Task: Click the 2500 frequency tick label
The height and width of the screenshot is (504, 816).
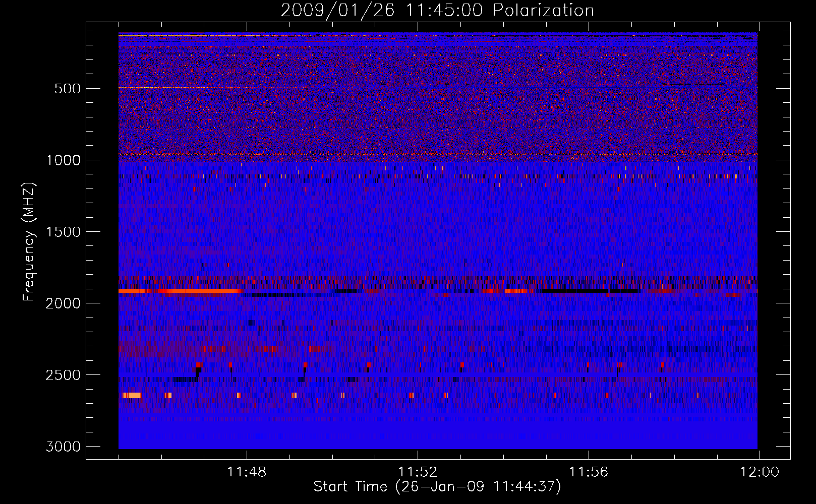Action: (64, 375)
